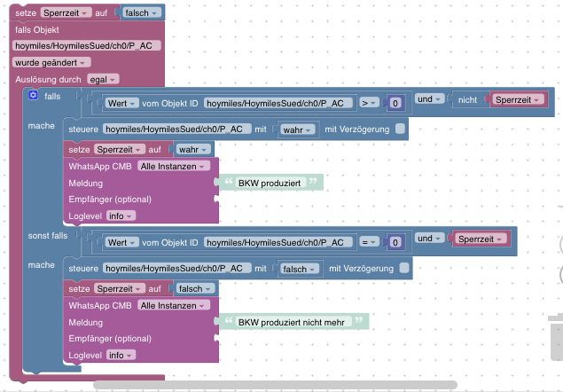This screenshot has height=392, width=563.
Task: Click the number 0 field after '>'
Action: (395, 103)
